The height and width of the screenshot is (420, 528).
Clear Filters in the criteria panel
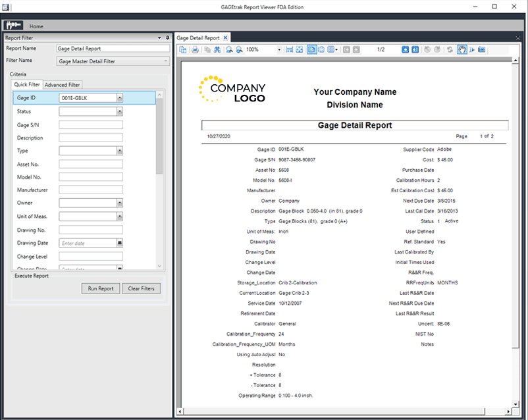pos(141,288)
